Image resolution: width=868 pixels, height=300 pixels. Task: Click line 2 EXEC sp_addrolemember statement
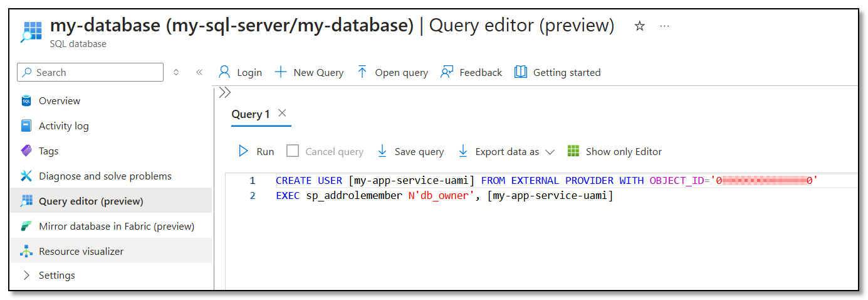(x=444, y=196)
